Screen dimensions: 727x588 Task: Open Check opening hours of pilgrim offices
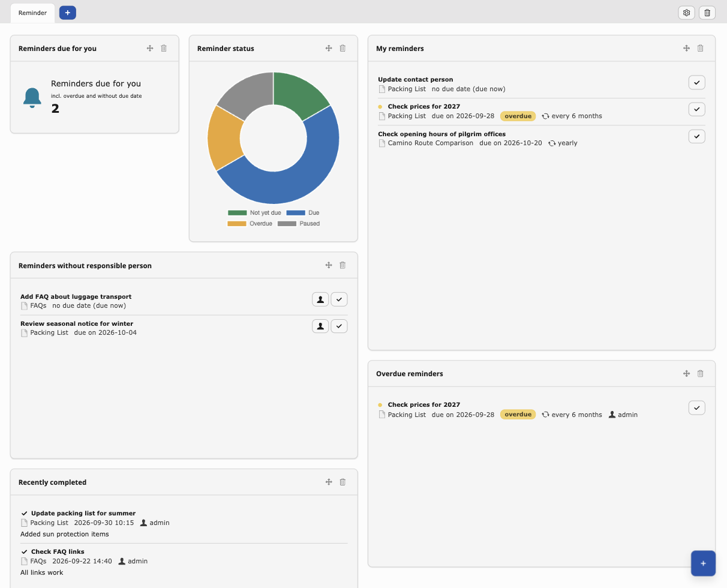click(x=441, y=134)
